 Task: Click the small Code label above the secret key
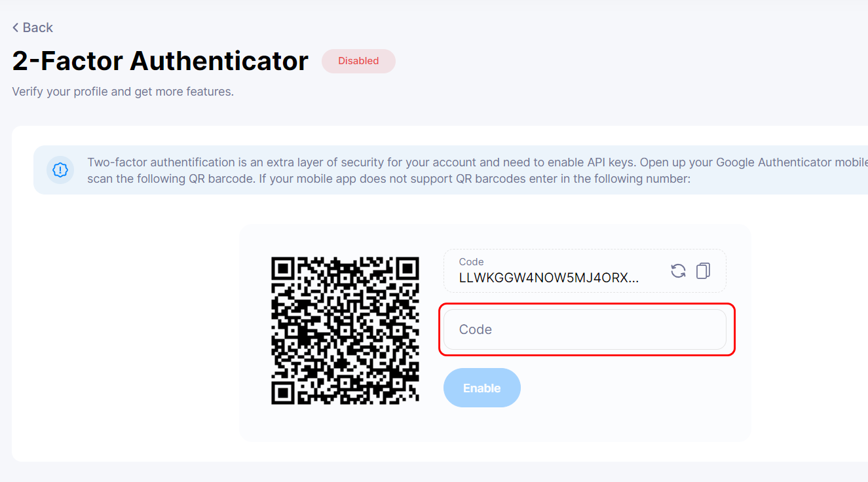pos(471,262)
